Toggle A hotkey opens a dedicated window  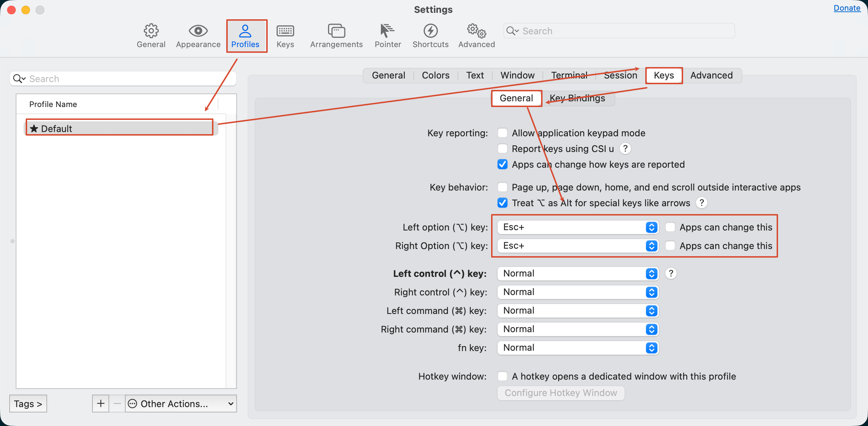click(503, 376)
